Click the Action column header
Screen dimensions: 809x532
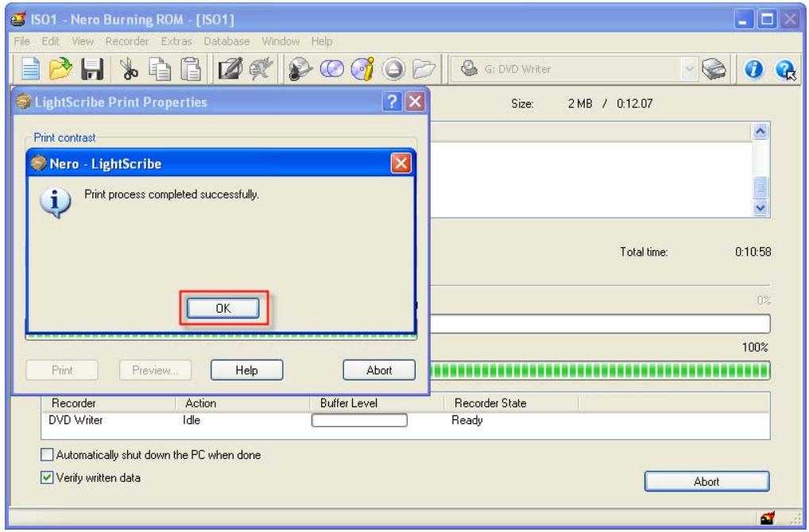tap(242, 403)
